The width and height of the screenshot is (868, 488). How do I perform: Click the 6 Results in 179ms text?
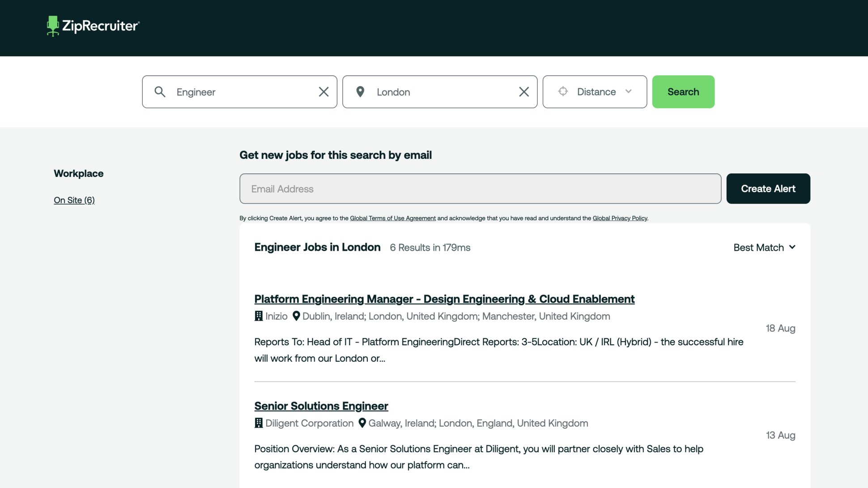coord(430,248)
